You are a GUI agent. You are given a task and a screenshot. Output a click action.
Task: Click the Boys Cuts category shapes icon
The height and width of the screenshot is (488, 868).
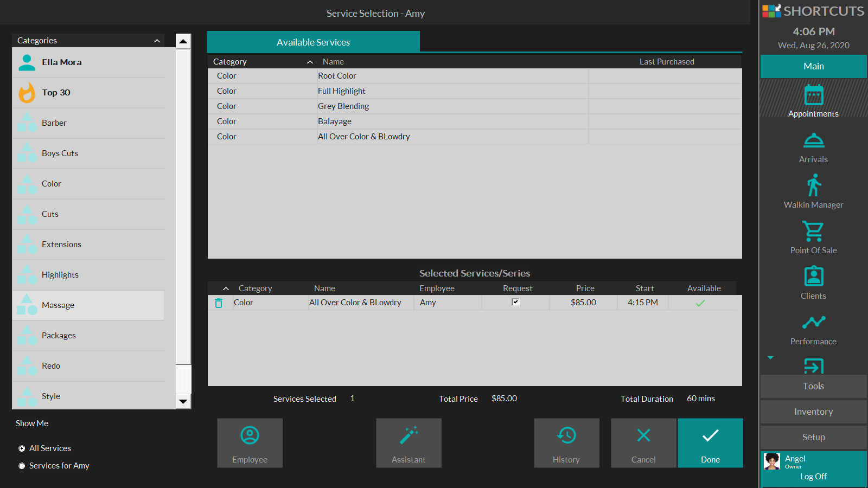(27, 153)
